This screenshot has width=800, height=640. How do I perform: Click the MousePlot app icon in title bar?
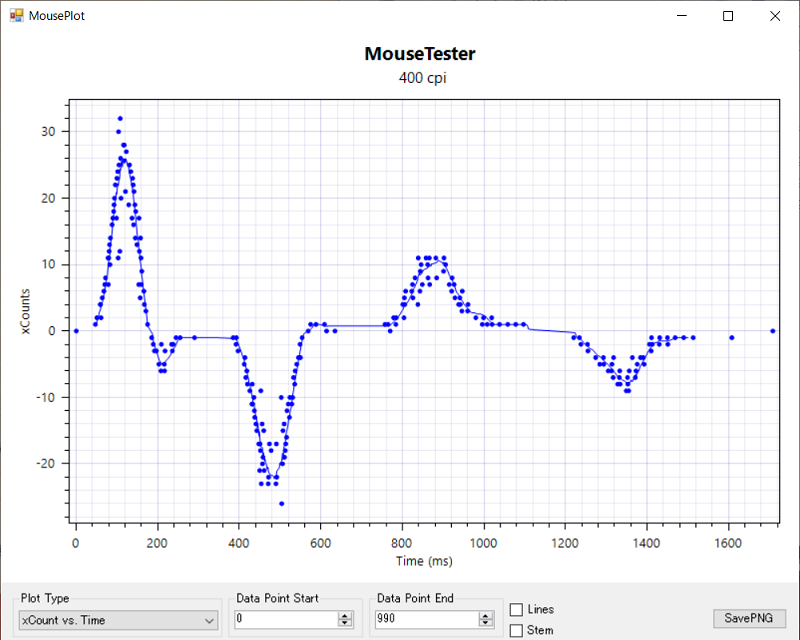[x=16, y=15]
